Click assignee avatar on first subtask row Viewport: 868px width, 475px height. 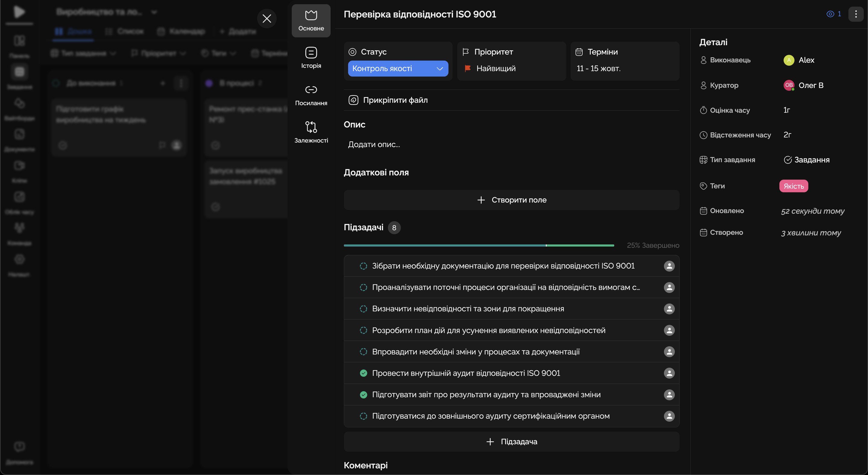click(669, 266)
